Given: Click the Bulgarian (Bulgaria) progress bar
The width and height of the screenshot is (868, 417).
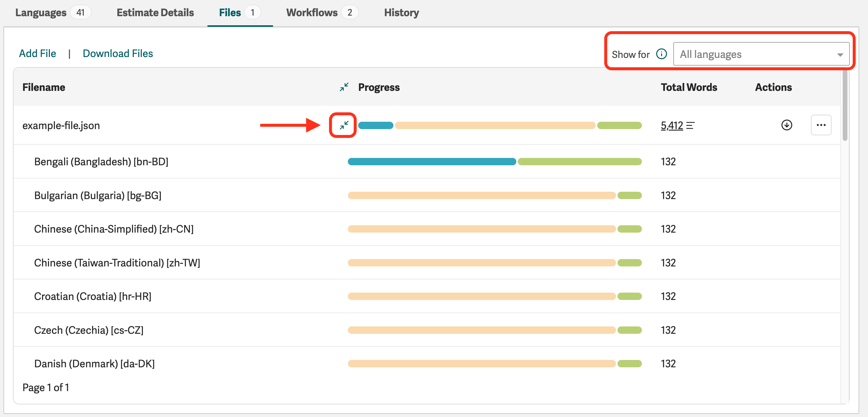Looking at the screenshot, I should [495, 195].
